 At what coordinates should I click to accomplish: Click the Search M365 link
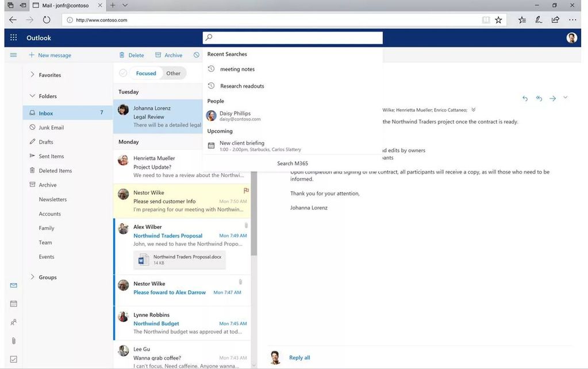293,163
